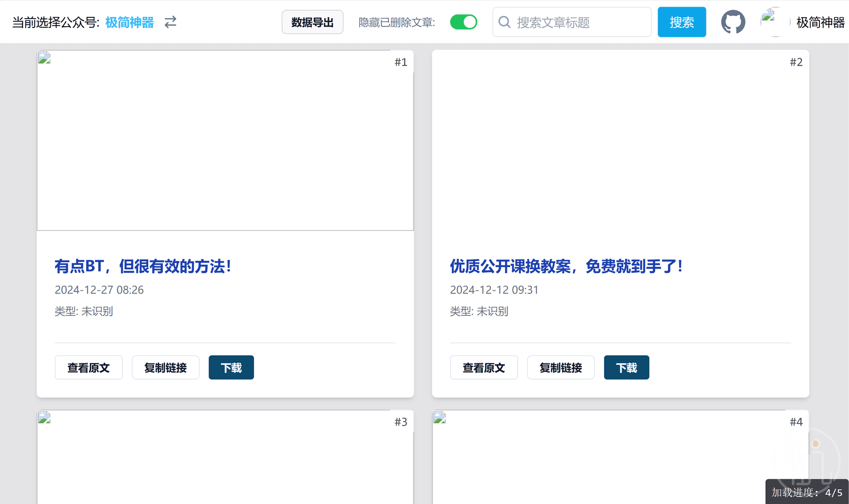
Task: Download article #1
Action: click(231, 367)
